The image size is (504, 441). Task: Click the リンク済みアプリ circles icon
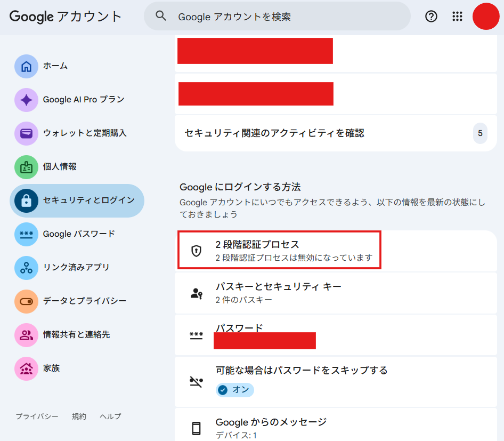(26, 268)
